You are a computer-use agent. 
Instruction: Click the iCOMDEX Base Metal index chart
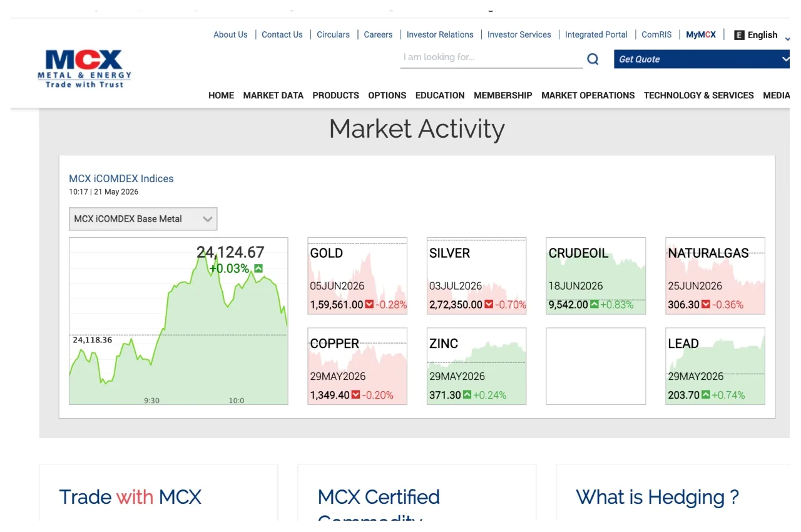(x=178, y=321)
